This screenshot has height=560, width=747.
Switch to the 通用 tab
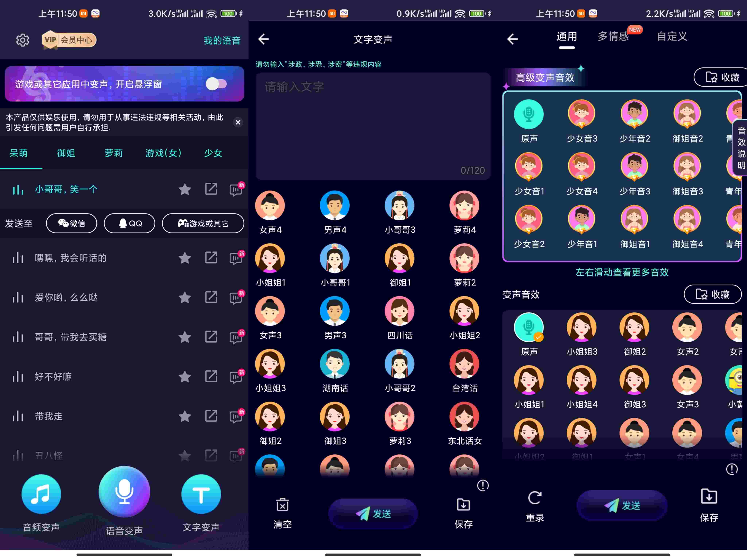(x=567, y=36)
